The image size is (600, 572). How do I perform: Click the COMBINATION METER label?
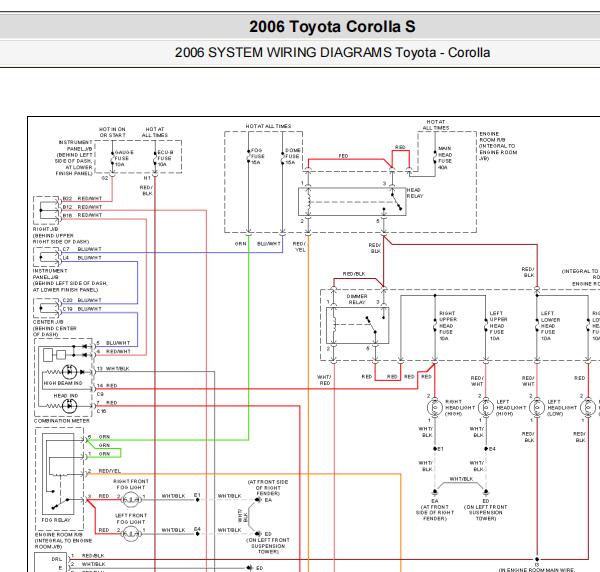click(62, 420)
